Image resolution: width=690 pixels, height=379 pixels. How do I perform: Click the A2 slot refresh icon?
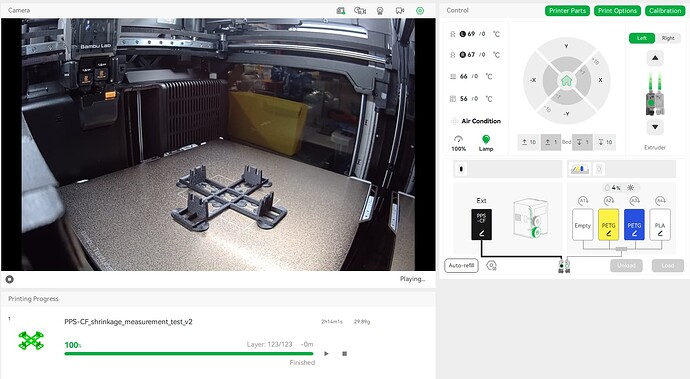click(609, 201)
